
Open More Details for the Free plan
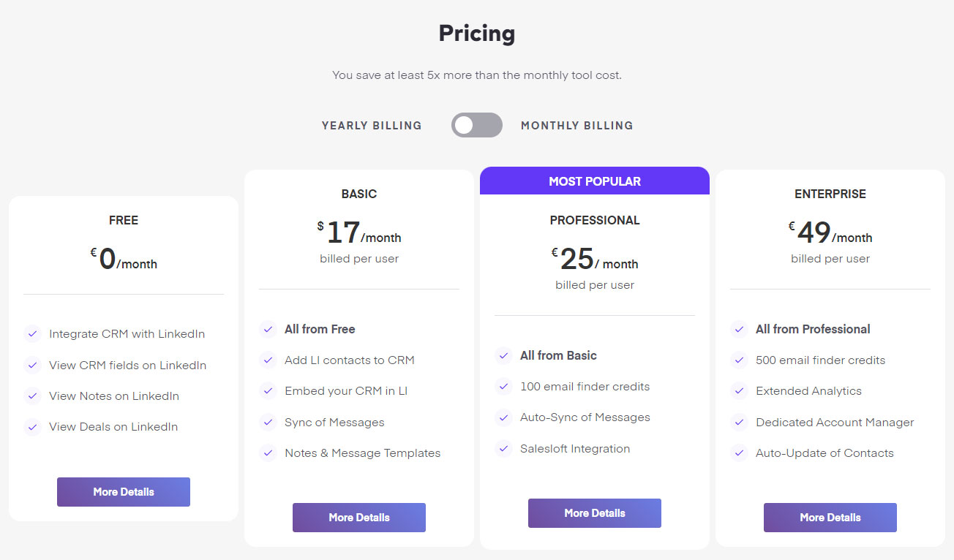124,492
